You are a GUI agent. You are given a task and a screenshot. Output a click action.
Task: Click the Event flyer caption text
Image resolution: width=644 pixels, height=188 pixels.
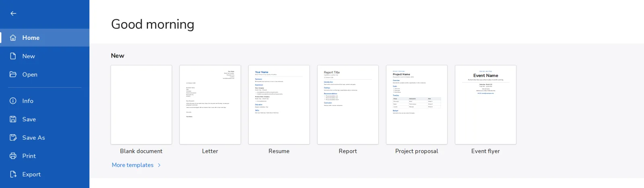coord(485,151)
